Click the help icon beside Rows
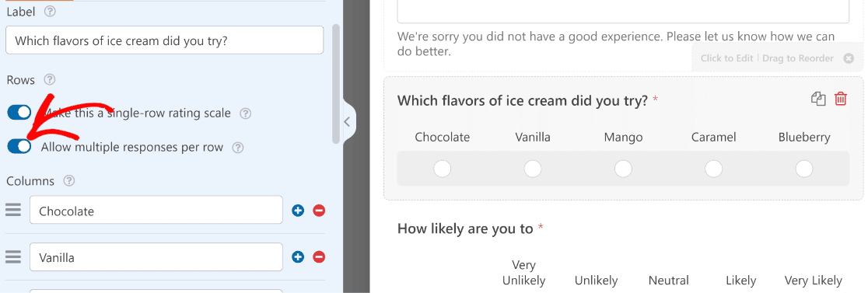 point(50,79)
